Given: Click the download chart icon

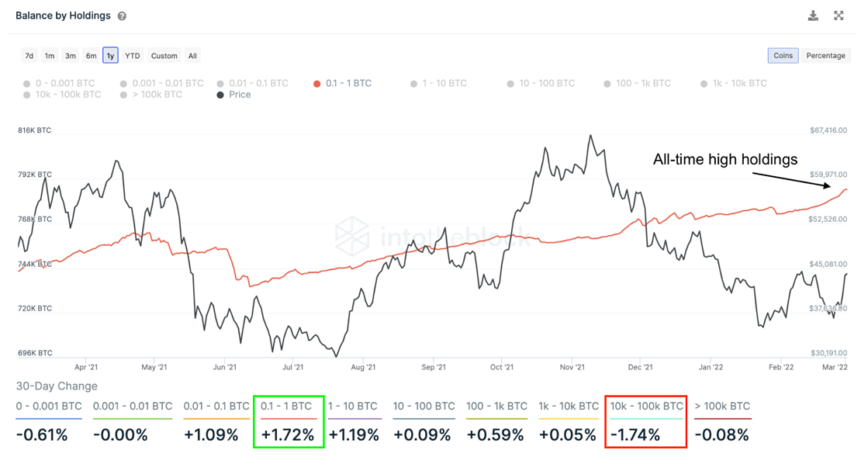Looking at the screenshot, I should click(x=813, y=16).
